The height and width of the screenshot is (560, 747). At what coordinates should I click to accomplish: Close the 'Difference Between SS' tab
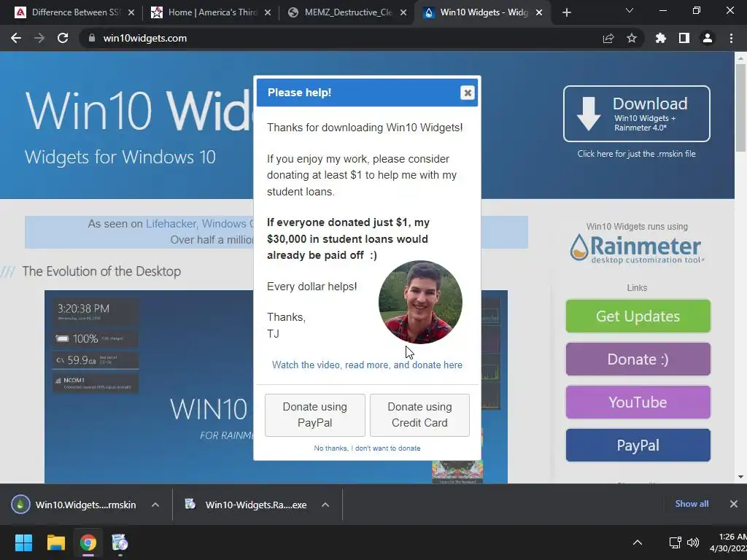[131, 12]
